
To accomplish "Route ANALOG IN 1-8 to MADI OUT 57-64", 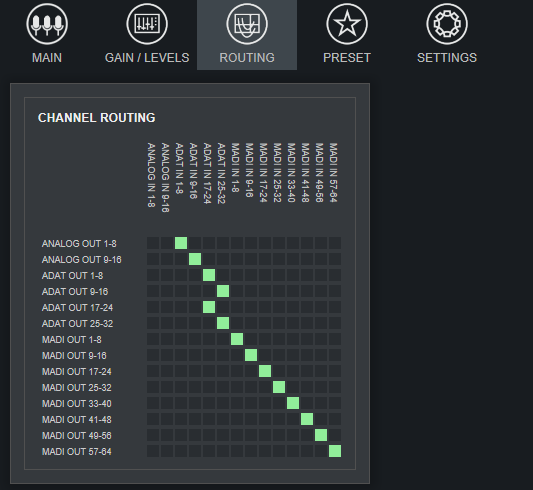I will click(x=153, y=451).
